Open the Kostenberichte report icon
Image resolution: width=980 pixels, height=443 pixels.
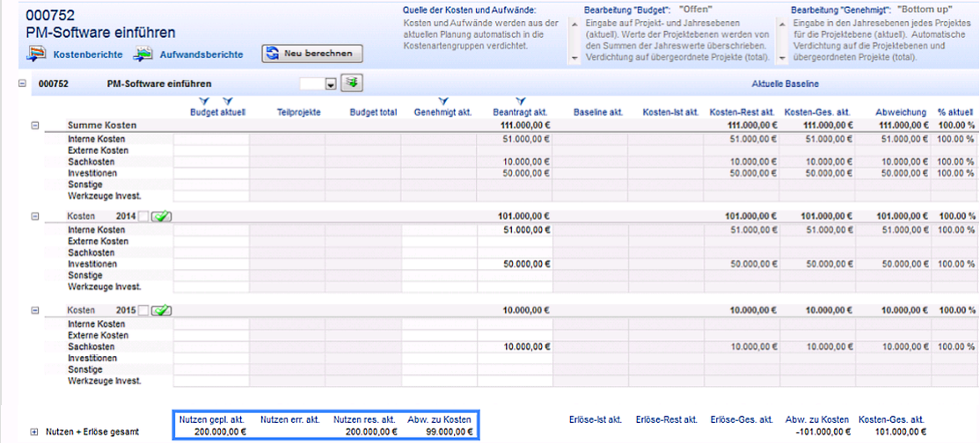point(36,54)
